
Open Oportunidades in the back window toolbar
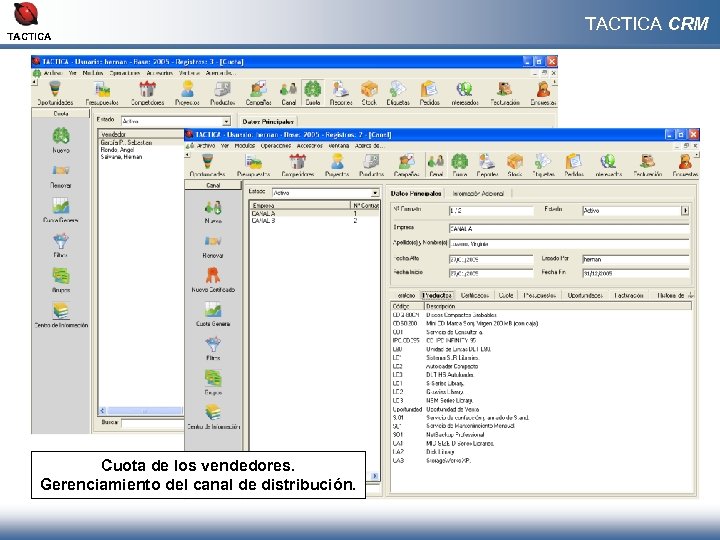point(56,93)
